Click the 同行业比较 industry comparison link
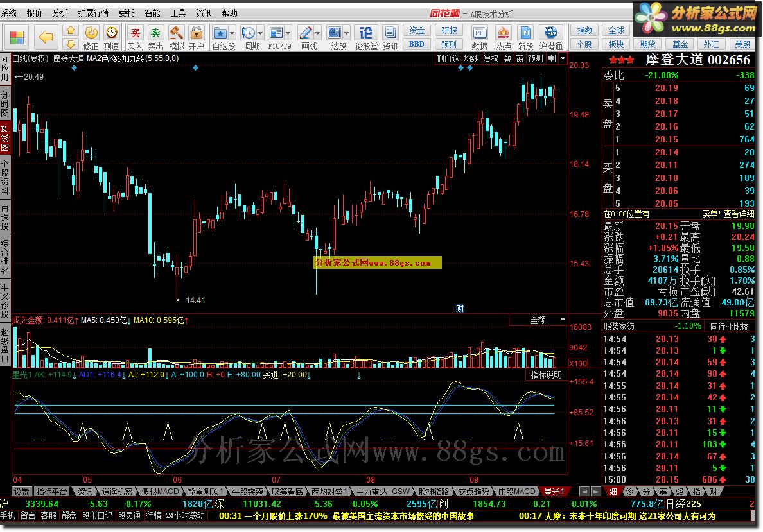Viewport: 763px width, 532px height. [x=729, y=326]
